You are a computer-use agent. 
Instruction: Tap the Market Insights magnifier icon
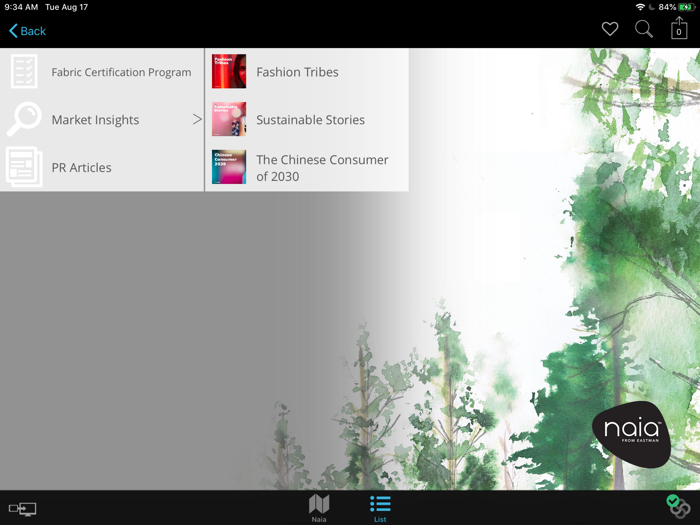pyautogui.click(x=24, y=119)
